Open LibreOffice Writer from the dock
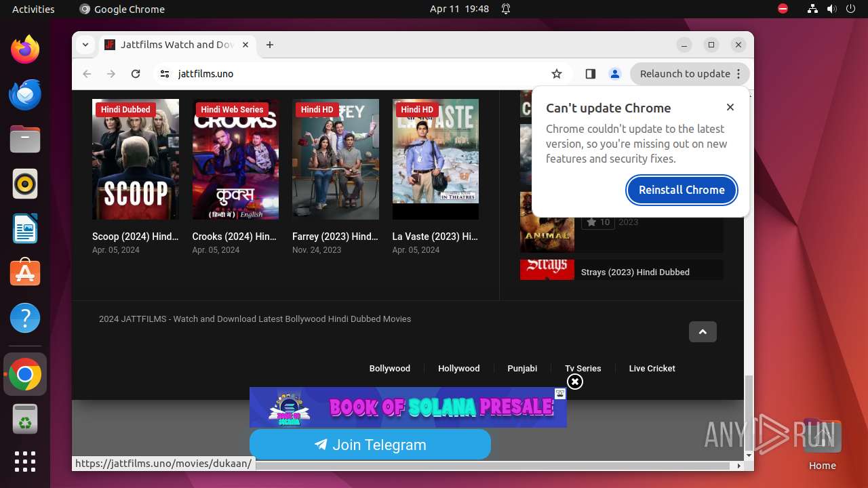This screenshot has width=868, height=488. (x=25, y=228)
